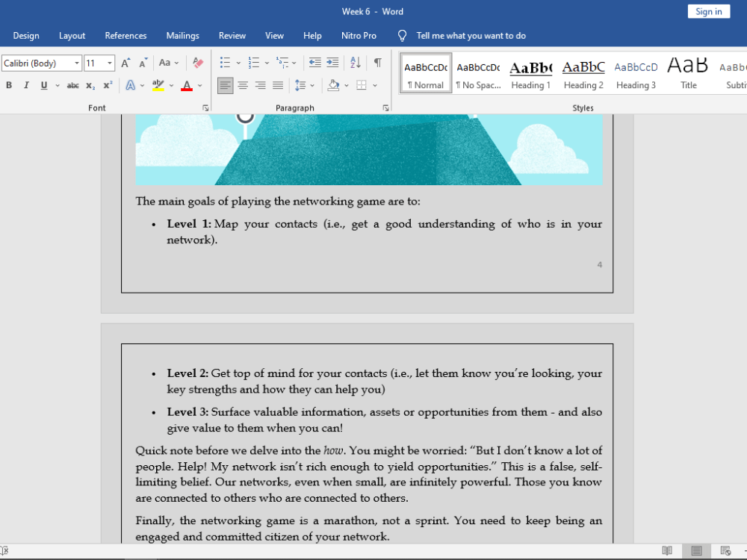Toggle bold formatting
Viewport: 747px width, 560px height.
pyautogui.click(x=8, y=85)
